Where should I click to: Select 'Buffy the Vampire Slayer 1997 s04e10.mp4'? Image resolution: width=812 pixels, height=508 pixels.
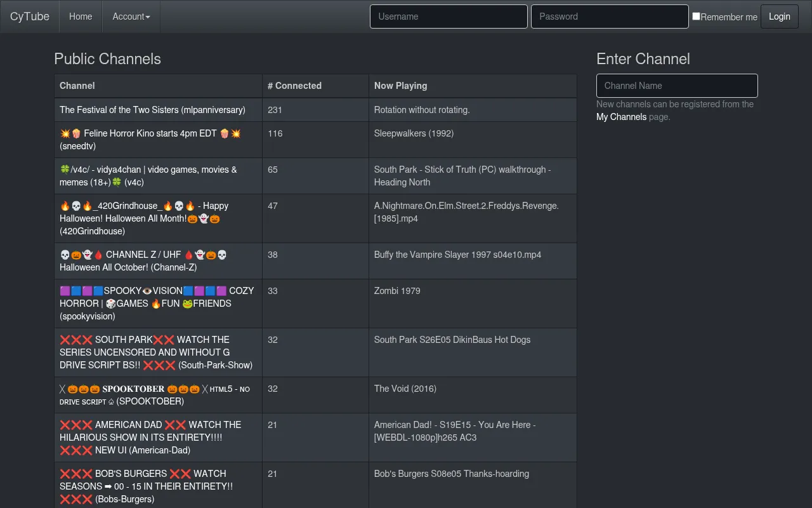pos(457,255)
